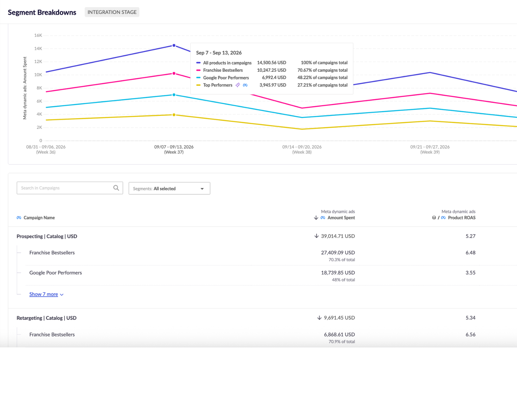Click the 14,500.56 USD value in the tooltip
The width and height of the screenshot is (517, 420).
[x=272, y=63]
